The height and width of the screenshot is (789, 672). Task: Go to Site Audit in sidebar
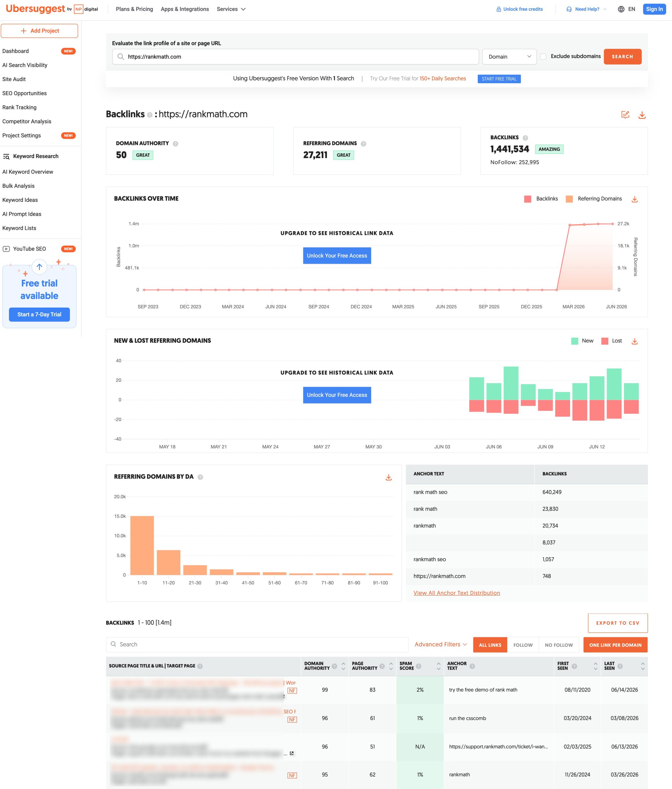pos(14,79)
